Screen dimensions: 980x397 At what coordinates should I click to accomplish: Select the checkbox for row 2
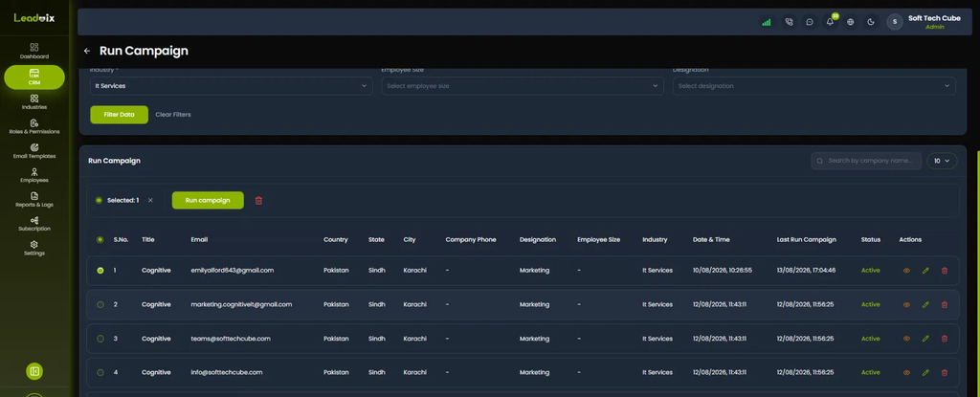tap(100, 304)
